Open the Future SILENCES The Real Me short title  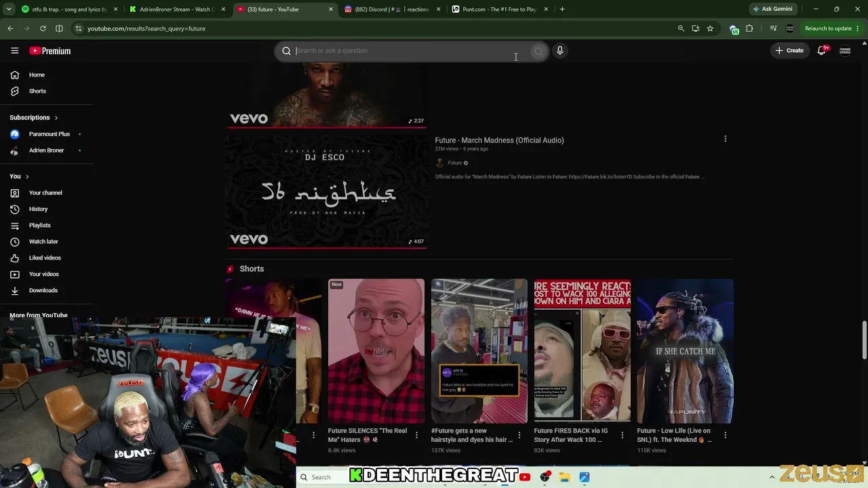[368, 435]
